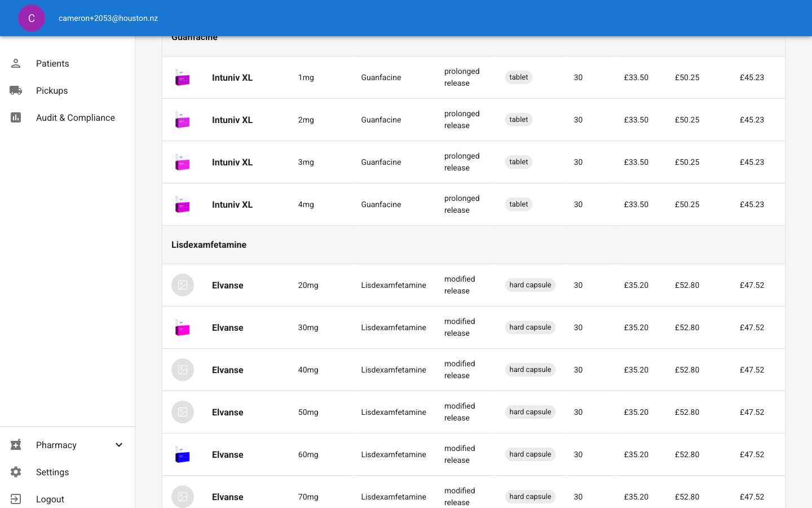Viewport: 812px width, 508px height.
Task: Expand the Pharmacy menu chevron
Action: [x=119, y=445]
